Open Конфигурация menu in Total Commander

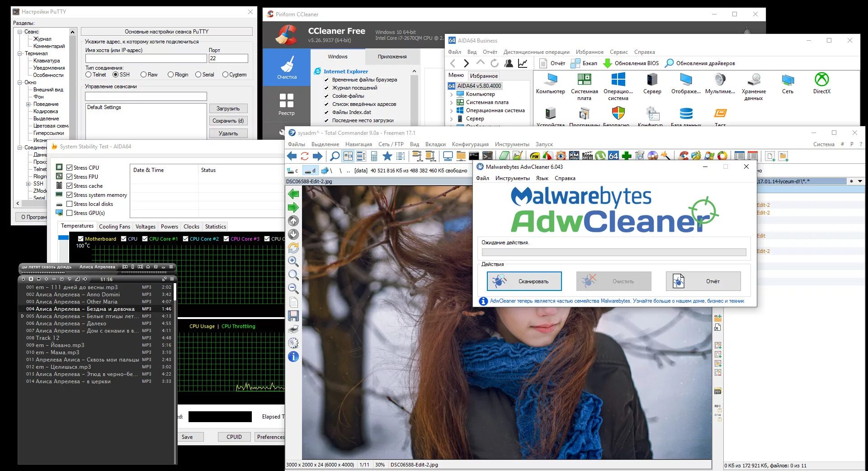tap(470, 144)
